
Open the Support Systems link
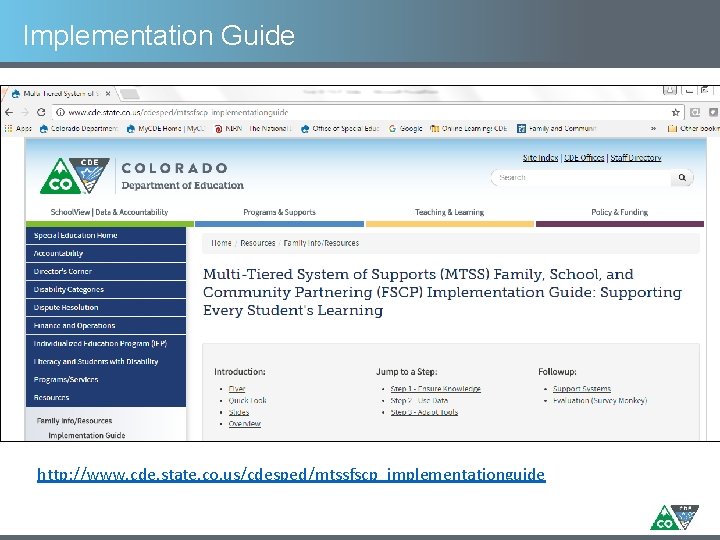coord(582,389)
